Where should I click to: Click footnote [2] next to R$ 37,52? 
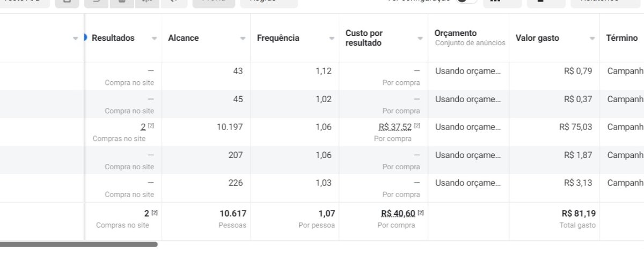click(x=417, y=126)
